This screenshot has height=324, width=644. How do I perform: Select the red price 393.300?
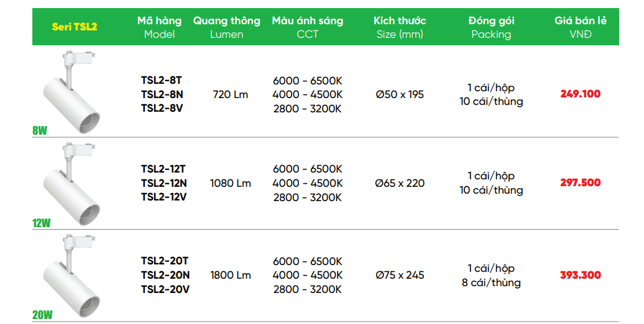click(x=581, y=275)
